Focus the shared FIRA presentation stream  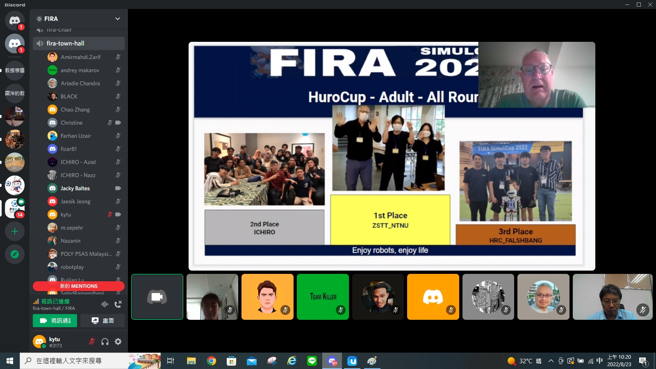[392, 156]
